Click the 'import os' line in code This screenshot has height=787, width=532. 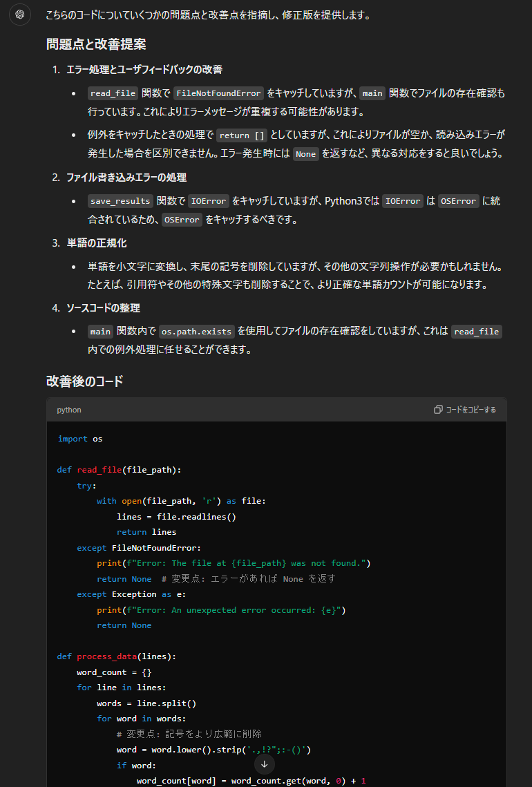click(80, 439)
